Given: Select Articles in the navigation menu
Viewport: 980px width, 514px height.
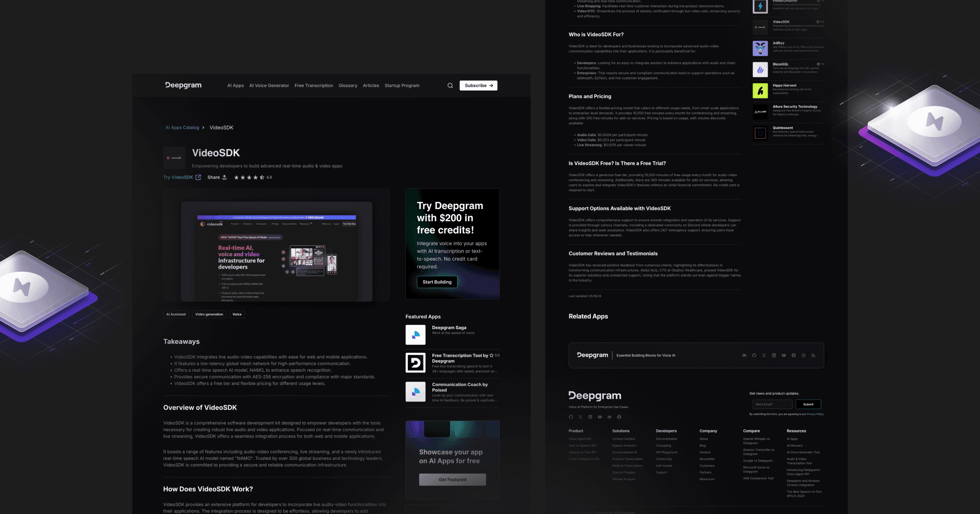Looking at the screenshot, I should point(371,85).
